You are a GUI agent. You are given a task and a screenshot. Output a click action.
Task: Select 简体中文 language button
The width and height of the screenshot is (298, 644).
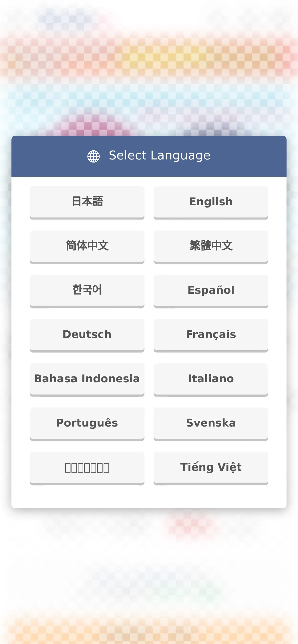click(x=87, y=247)
